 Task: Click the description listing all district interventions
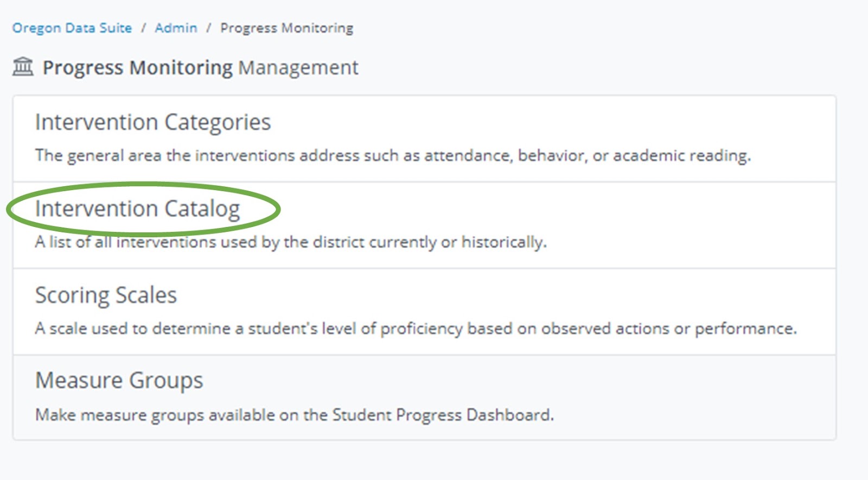click(291, 242)
